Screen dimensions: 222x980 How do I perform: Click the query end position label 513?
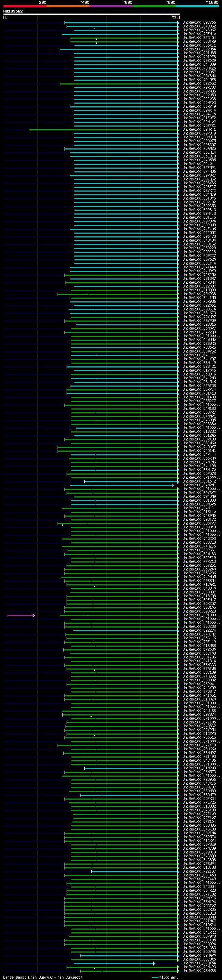click(175, 17)
